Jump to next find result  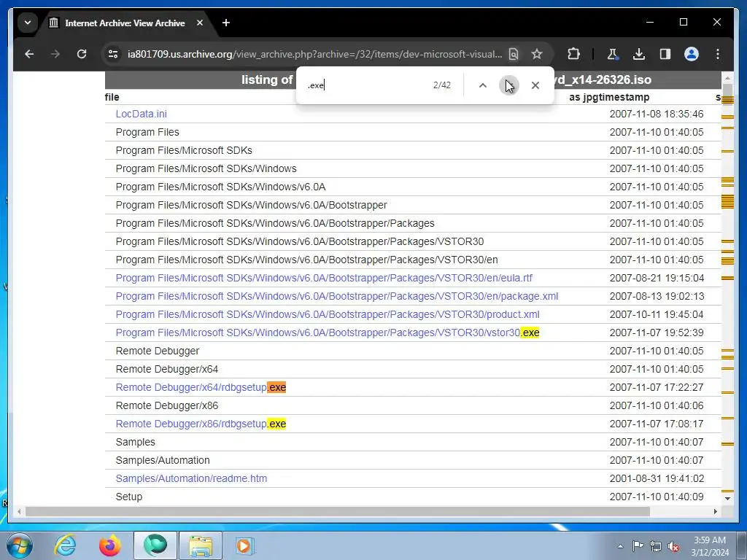click(x=508, y=85)
